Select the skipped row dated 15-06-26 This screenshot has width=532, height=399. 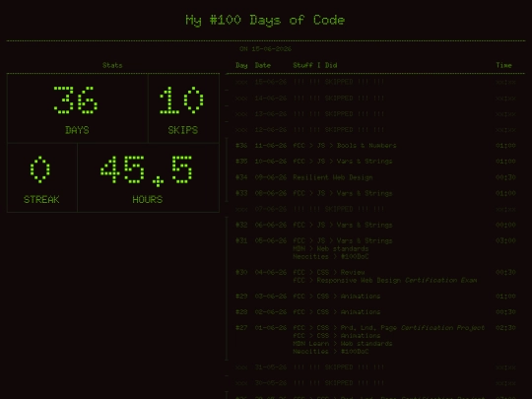pos(375,82)
